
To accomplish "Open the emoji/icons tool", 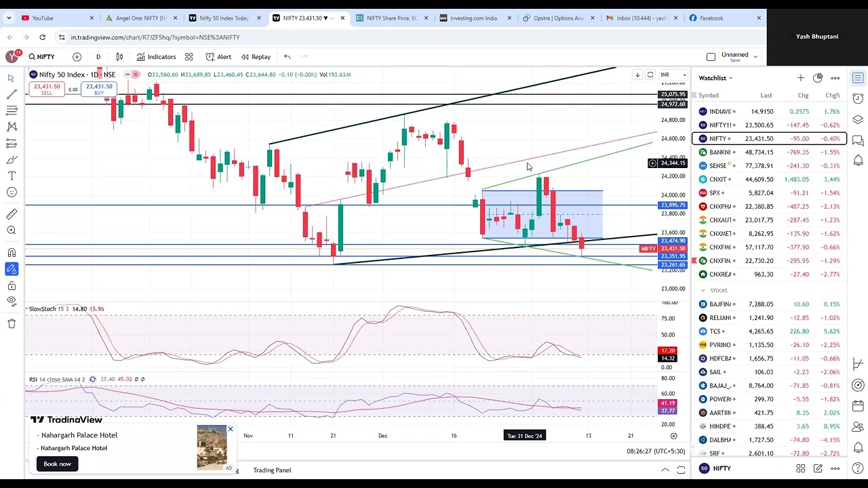I will coord(12,192).
